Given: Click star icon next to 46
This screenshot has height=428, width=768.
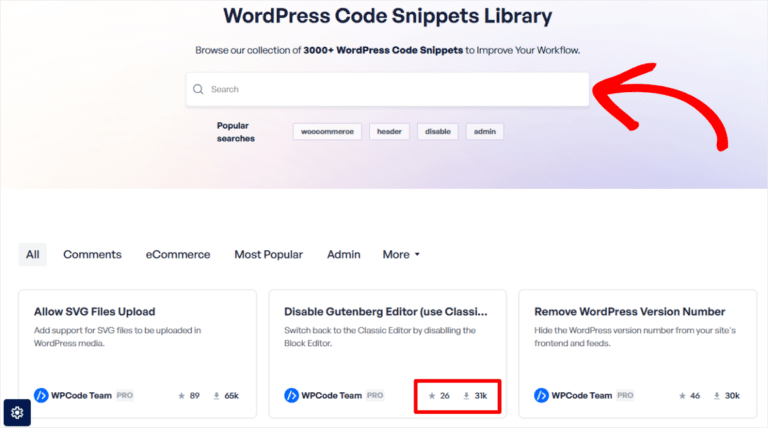Looking at the screenshot, I should pyautogui.click(x=682, y=396).
